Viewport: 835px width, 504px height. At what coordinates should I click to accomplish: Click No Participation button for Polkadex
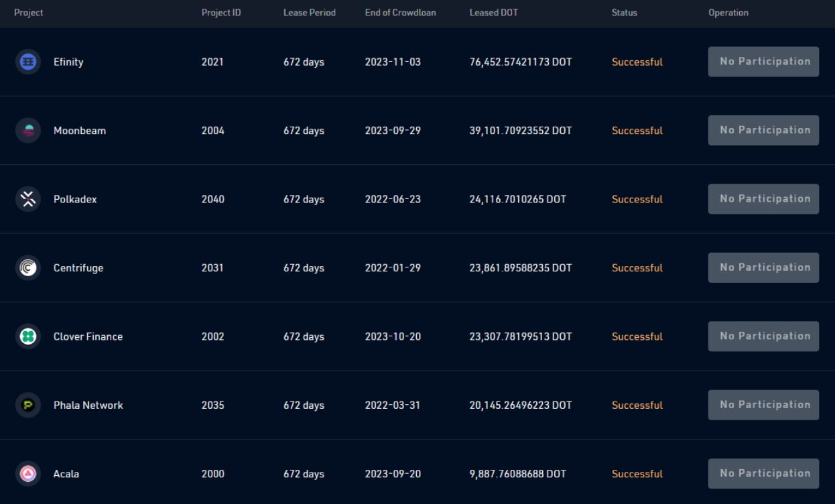(763, 198)
